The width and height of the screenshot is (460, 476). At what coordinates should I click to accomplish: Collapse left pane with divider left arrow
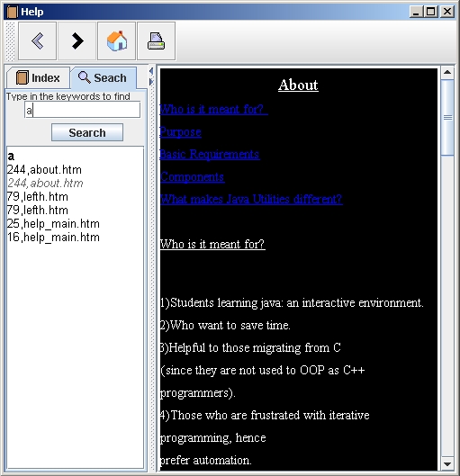pyautogui.click(x=151, y=71)
